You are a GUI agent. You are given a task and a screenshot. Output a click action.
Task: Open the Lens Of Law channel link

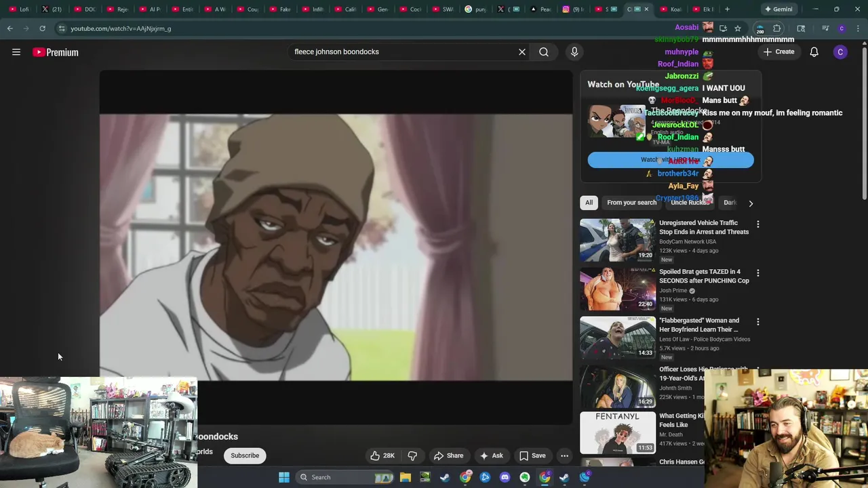(705, 340)
